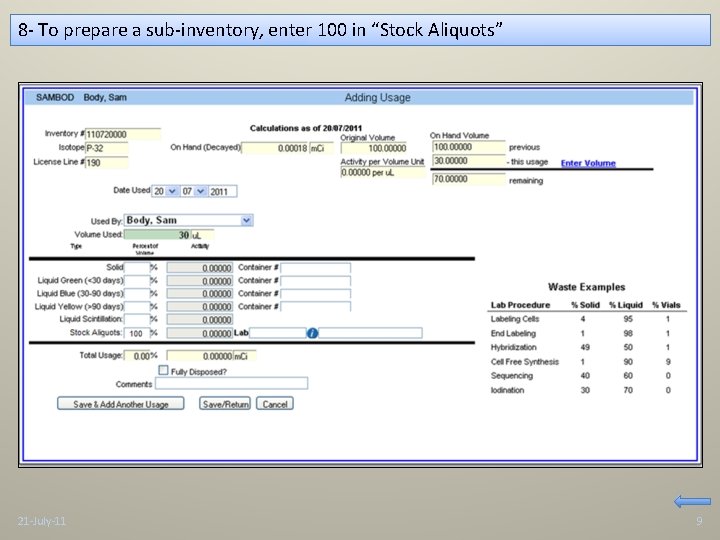
Task: Open the Enter Volume link
Action: pyautogui.click(x=588, y=163)
